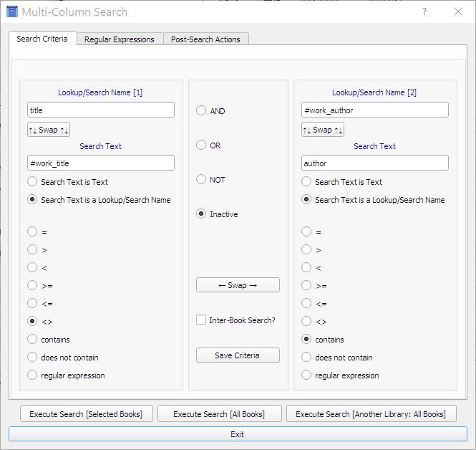This screenshot has height=450, width=476.
Task: Click the right panel Swap button
Action: pos(323,130)
